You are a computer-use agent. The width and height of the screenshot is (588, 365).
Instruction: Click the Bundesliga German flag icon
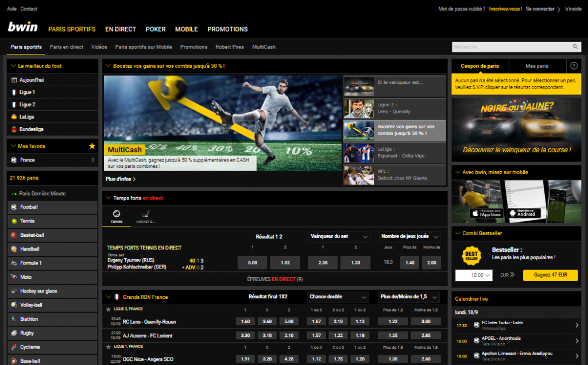pyautogui.click(x=14, y=129)
